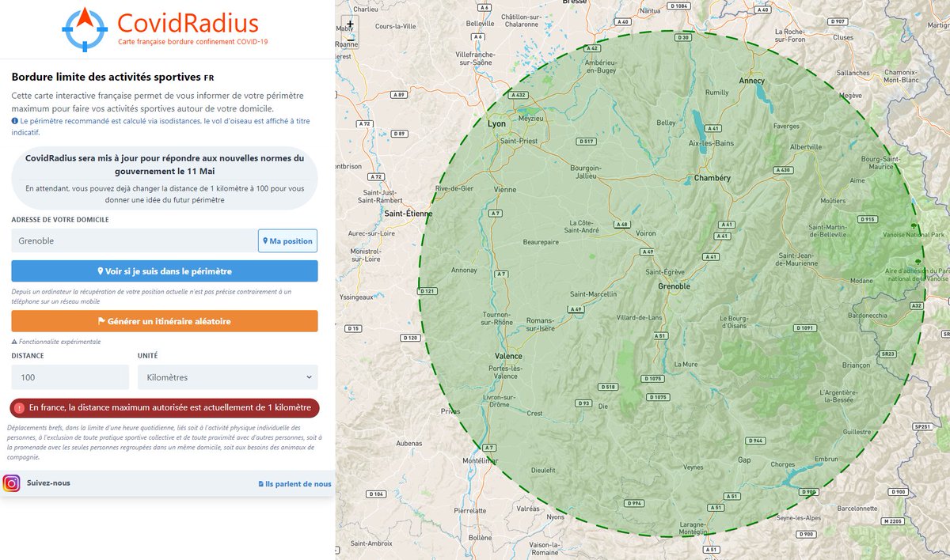
Task: Focus the Distance field showing 100
Action: [x=70, y=377]
